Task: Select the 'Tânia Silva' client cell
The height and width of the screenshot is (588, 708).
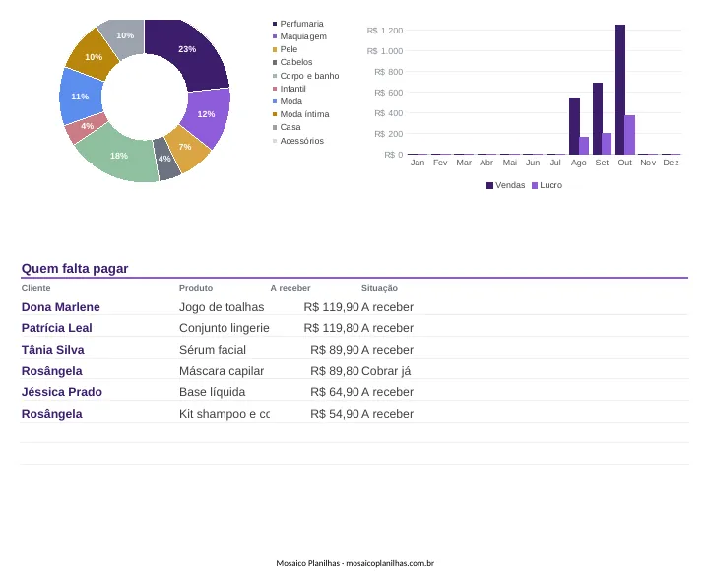Action: [52, 350]
